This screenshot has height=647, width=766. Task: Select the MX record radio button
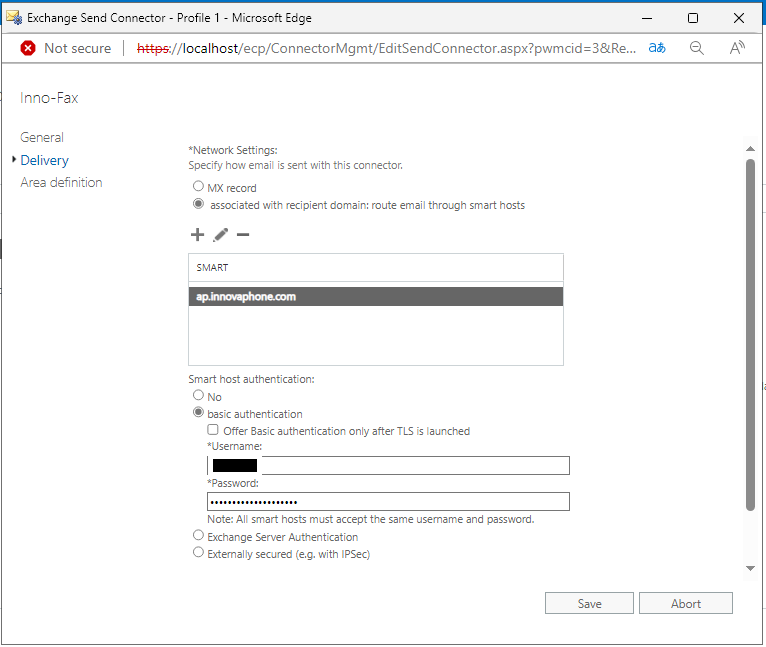pos(198,186)
